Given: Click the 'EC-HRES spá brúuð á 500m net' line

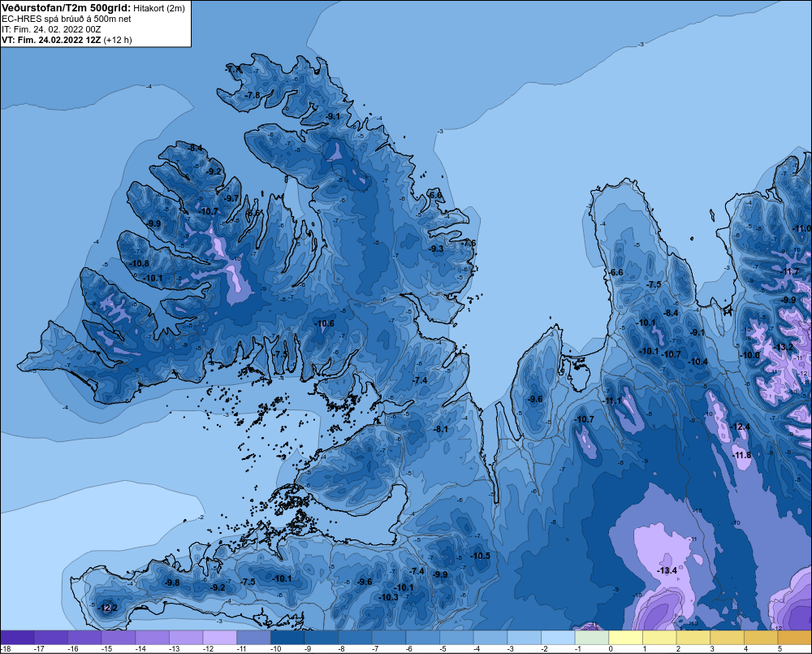Looking at the screenshot, I should pos(67,19).
